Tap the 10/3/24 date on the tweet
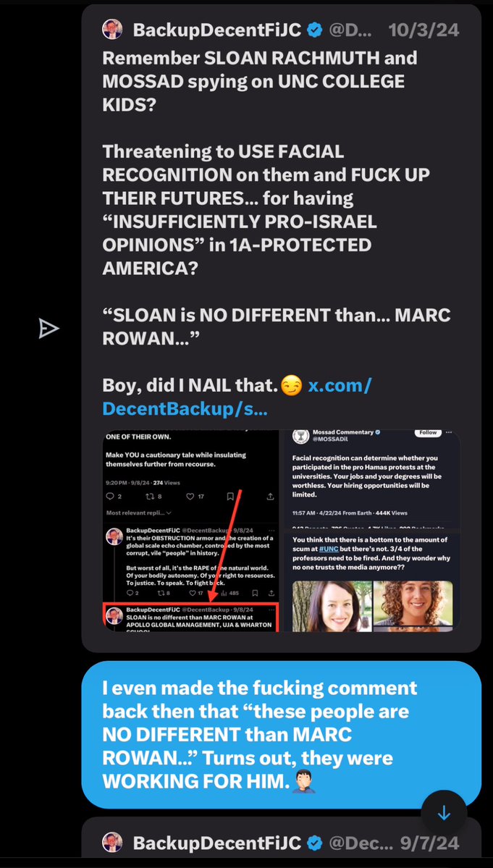The image size is (493, 868). coord(424,30)
